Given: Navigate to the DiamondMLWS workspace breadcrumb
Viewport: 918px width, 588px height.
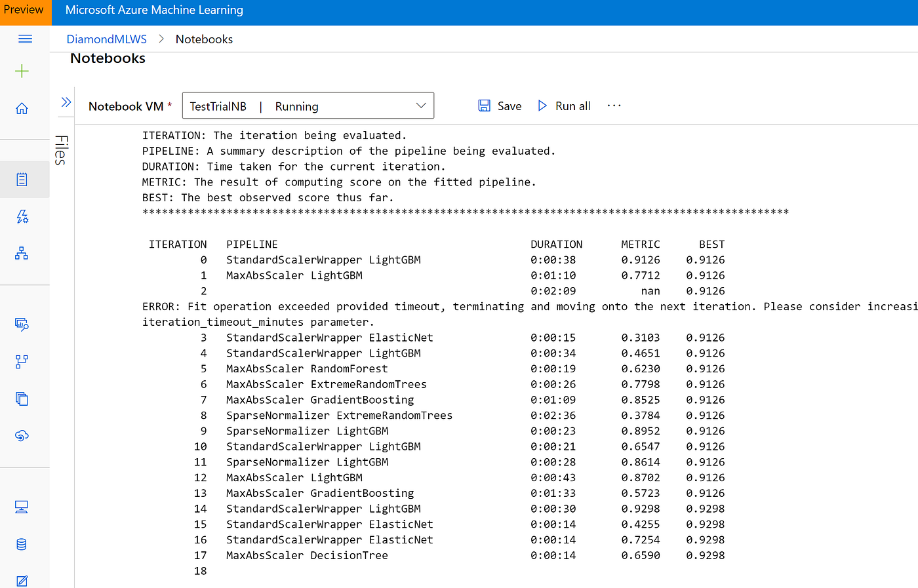Looking at the screenshot, I should 106,39.
